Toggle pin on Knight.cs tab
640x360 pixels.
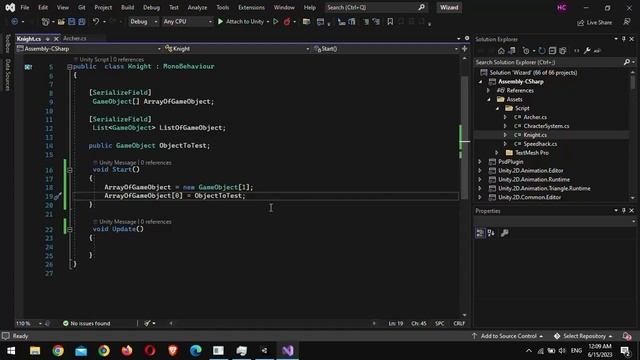[47, 38]
